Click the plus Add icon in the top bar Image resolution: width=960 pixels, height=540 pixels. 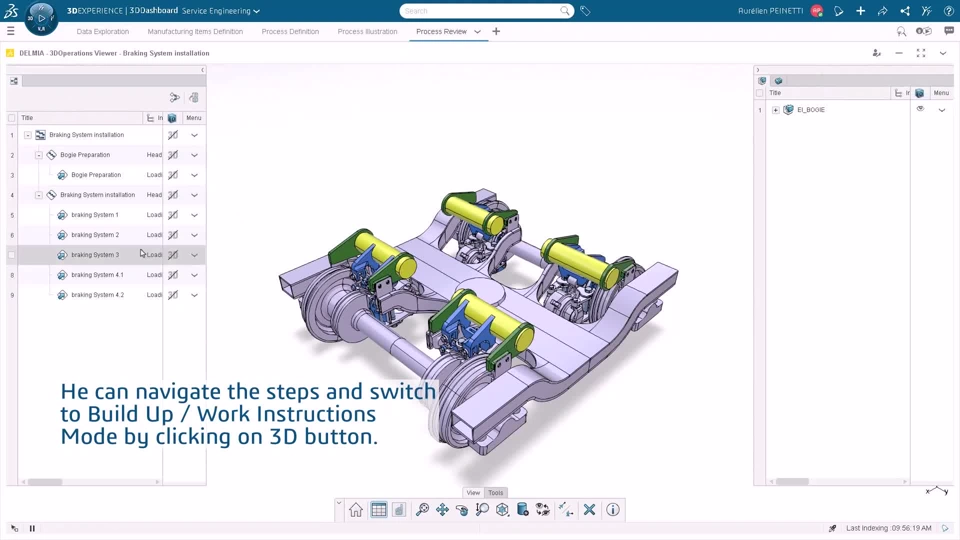pyautogui.click(x=860, y=10)
